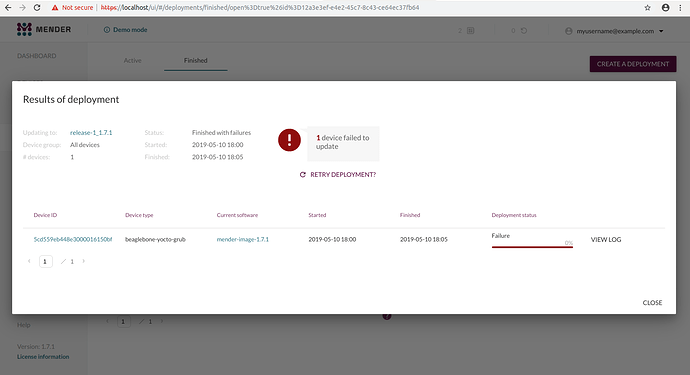Click the deployments refresh icon in header
The height and width of the screenshot is (375, 690).
pos(524,31)
